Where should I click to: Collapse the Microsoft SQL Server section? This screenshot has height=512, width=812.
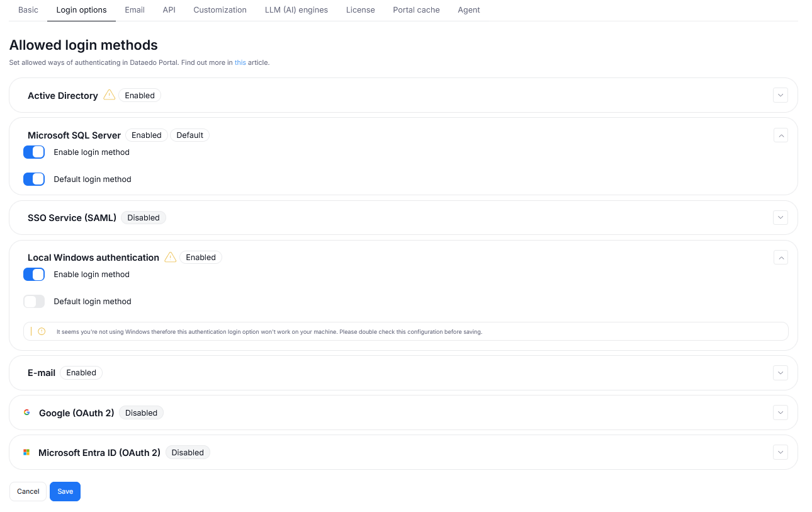[780, 135]
